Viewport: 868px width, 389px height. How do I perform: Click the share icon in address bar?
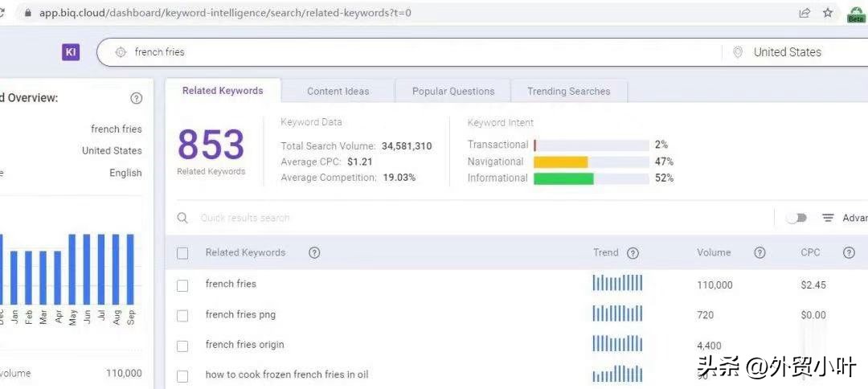click(x=804, y=13)
